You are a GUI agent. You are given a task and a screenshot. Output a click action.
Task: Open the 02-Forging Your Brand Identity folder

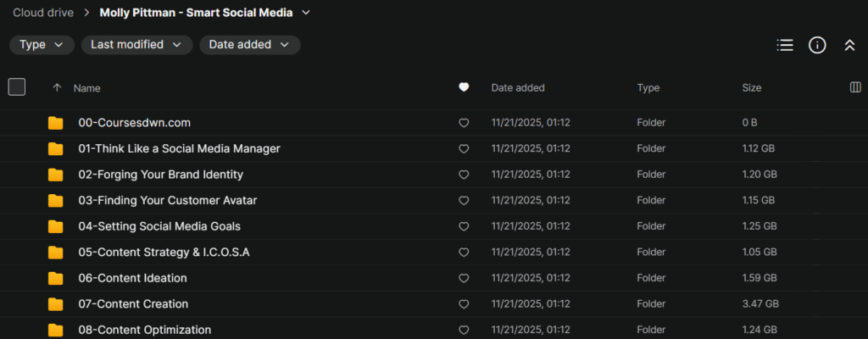point(160,175)
